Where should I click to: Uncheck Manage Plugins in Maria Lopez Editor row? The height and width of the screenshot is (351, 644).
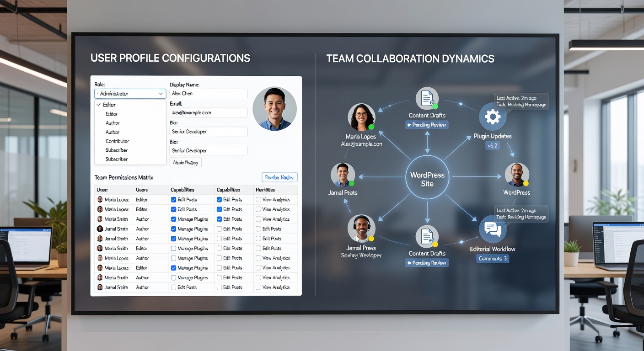coord(173,268)
